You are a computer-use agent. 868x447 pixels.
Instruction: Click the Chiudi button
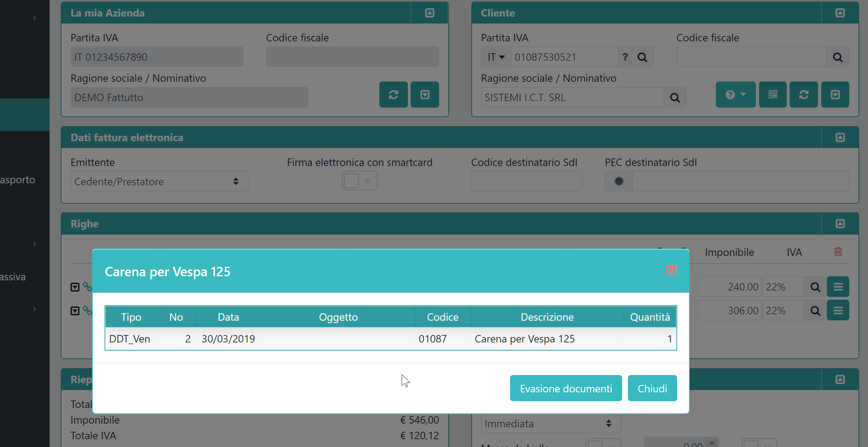(652, 388)
